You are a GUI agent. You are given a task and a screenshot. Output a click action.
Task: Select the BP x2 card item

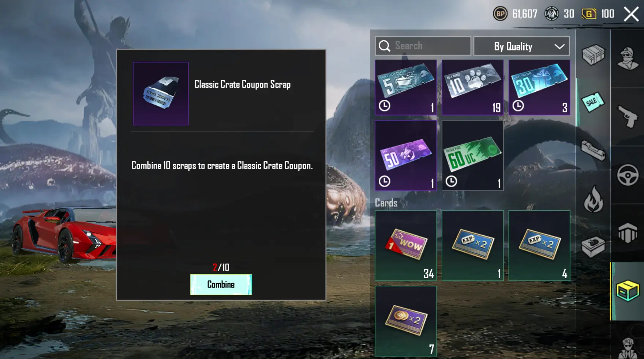click(406, 321)
